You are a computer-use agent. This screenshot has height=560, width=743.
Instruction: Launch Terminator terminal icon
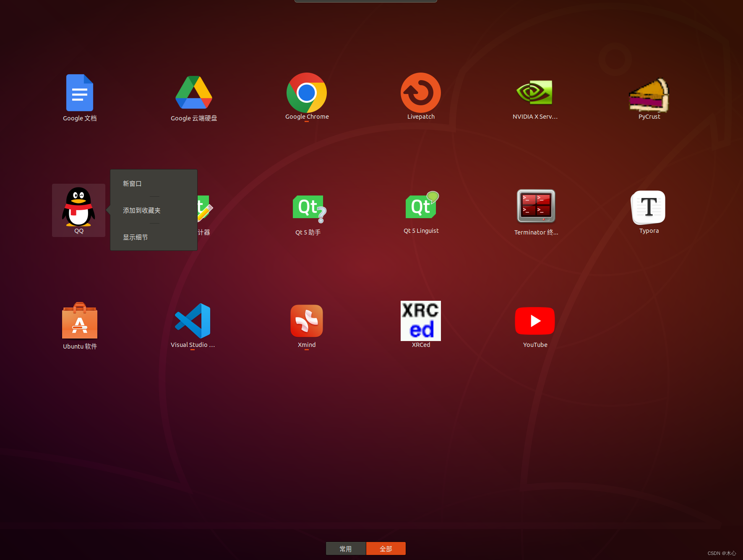click(536, 206)
